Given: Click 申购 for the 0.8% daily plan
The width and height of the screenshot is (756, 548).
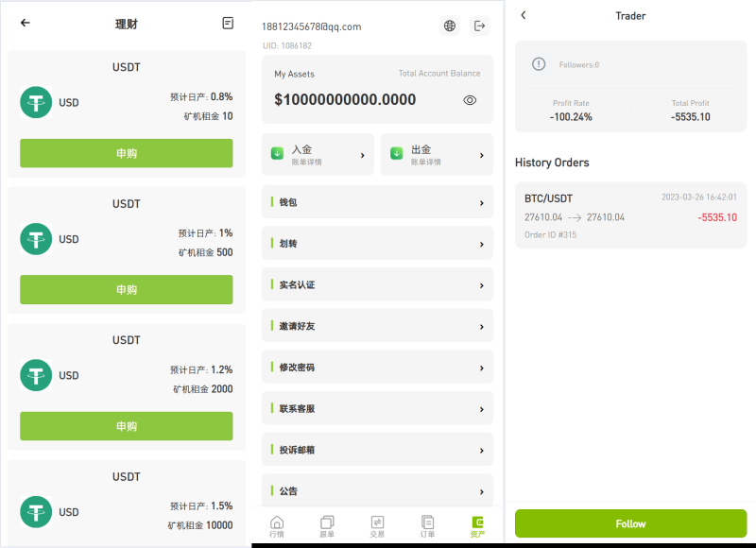Looking at the screenshot, I should click(126, 153).
